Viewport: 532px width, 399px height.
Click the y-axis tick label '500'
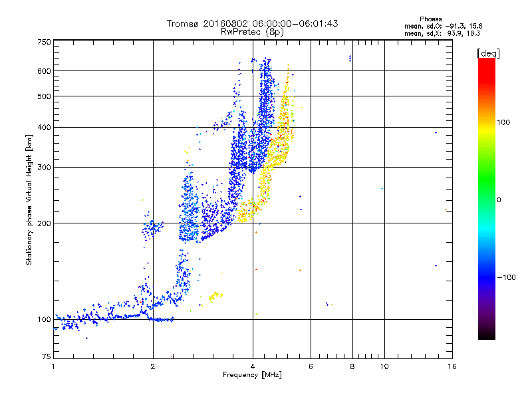pos(44,96)
